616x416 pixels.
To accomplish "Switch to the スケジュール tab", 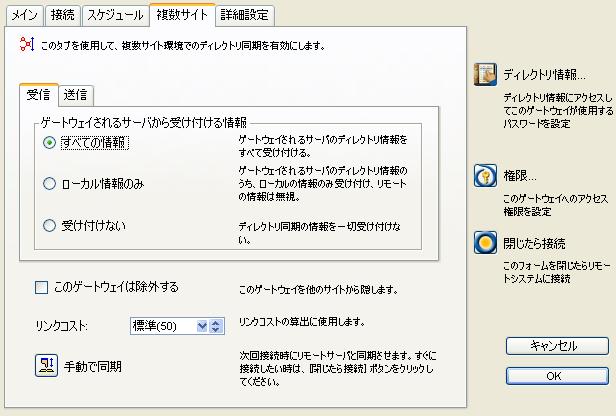I will (116, 15).
